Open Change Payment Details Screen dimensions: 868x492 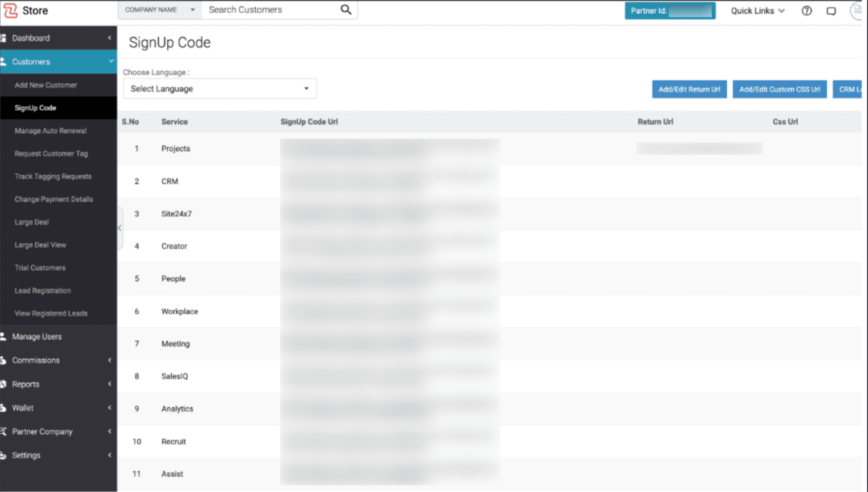pyautogui.click(x=54, y=199)
